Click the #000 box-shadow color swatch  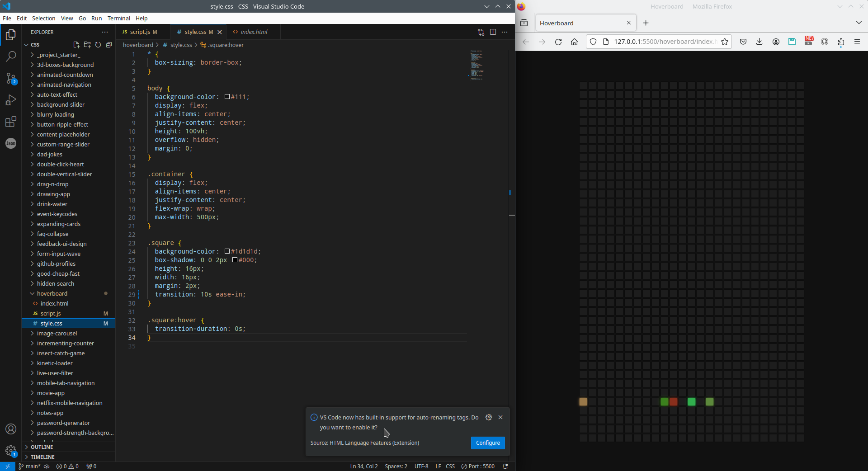pyautogui.click(x=235, y=260)
